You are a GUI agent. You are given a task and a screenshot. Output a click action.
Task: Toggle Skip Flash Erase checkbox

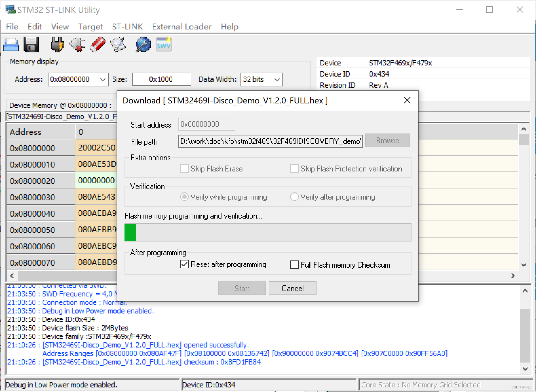[184, 169]
